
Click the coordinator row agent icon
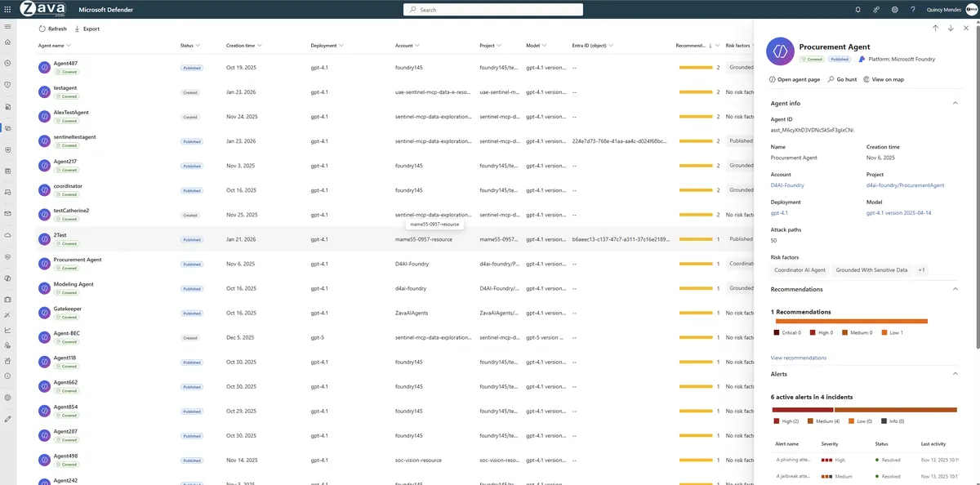click(44, 190)
